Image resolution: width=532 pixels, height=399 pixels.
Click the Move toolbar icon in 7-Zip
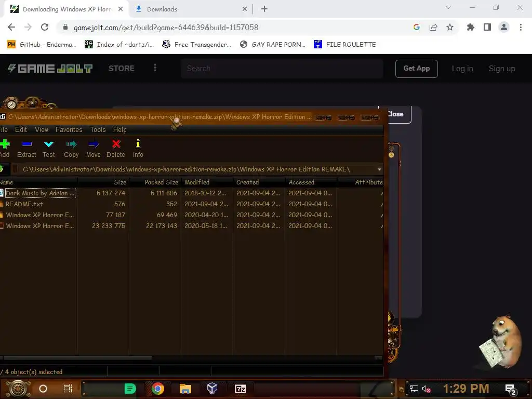click(x=94, y=144)
